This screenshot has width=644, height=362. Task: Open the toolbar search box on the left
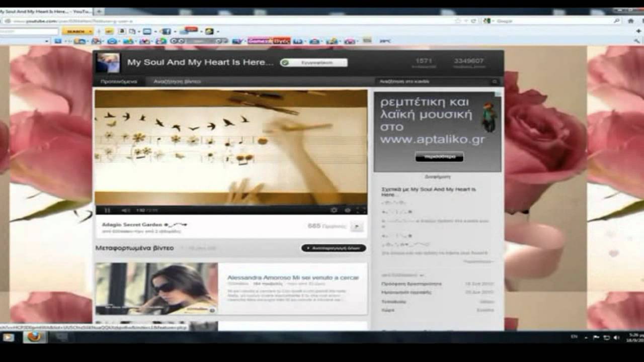tap(29, 31)
